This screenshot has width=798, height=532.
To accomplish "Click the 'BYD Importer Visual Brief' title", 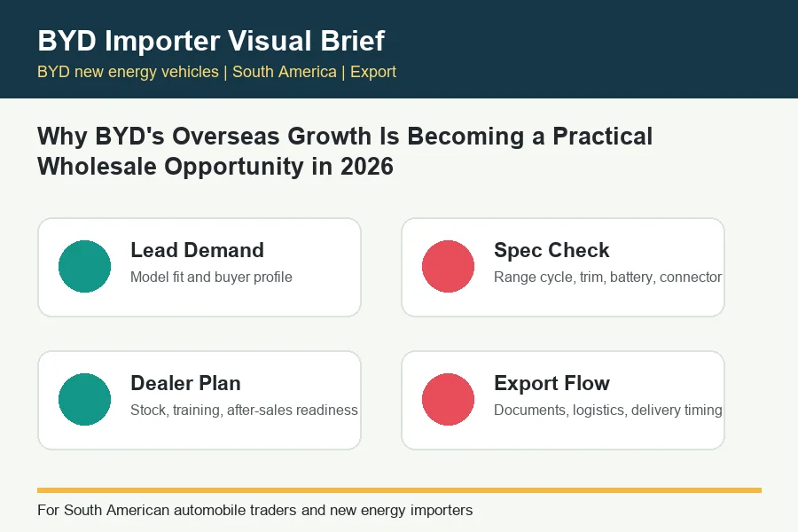I will (x=211, y=41).
